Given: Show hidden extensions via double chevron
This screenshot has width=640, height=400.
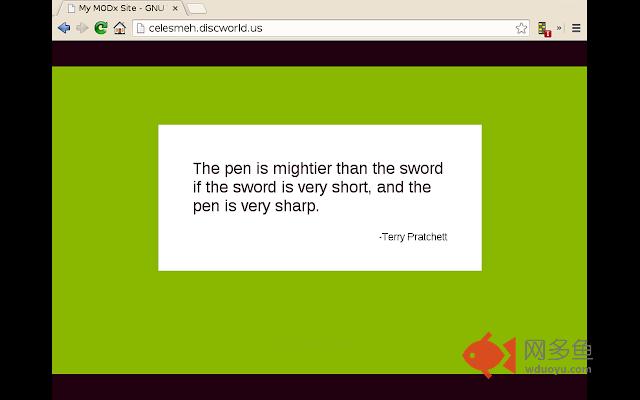Looking at the screenshot, I should tap(559, 28).
